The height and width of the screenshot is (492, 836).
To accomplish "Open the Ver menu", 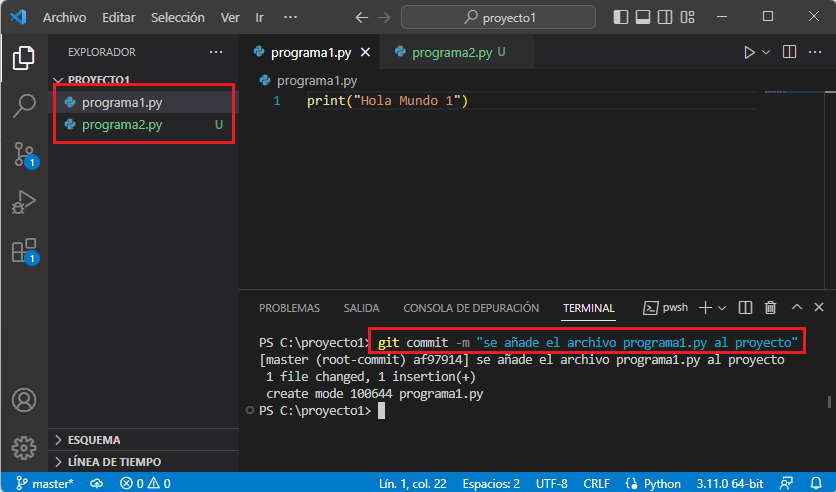I will click(230, 18).
